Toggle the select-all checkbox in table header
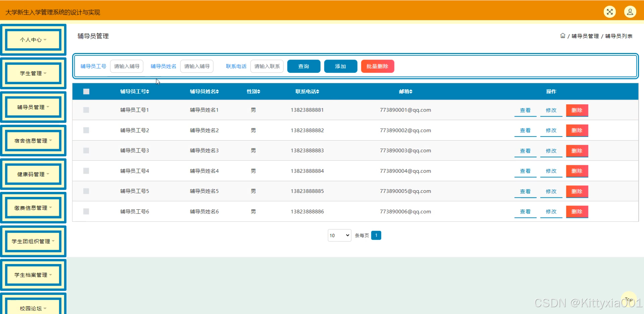644x314 pixels. [86, 91]
